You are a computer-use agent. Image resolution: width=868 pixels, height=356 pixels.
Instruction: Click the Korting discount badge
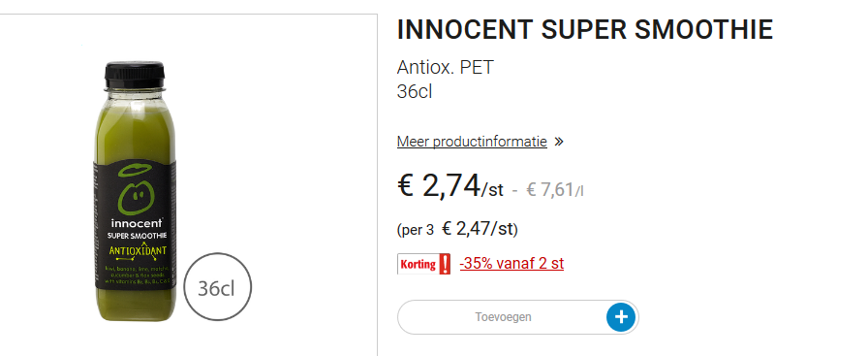[424, 264]
